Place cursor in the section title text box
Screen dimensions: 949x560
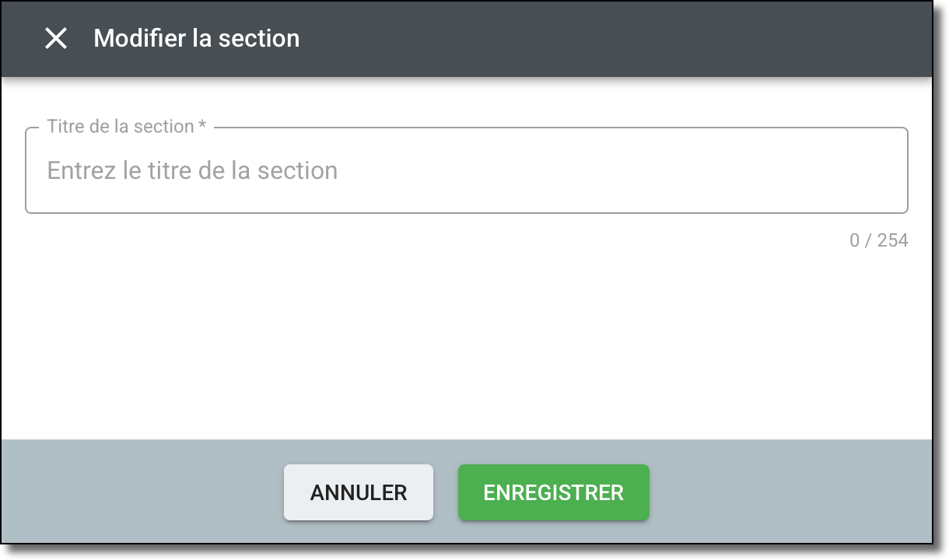pyautogui.click(x=467, y=170)
